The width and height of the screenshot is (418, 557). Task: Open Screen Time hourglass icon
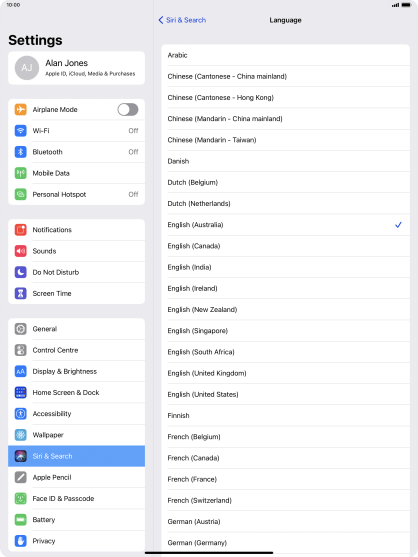pyautogui.click(x=21, y=293)
